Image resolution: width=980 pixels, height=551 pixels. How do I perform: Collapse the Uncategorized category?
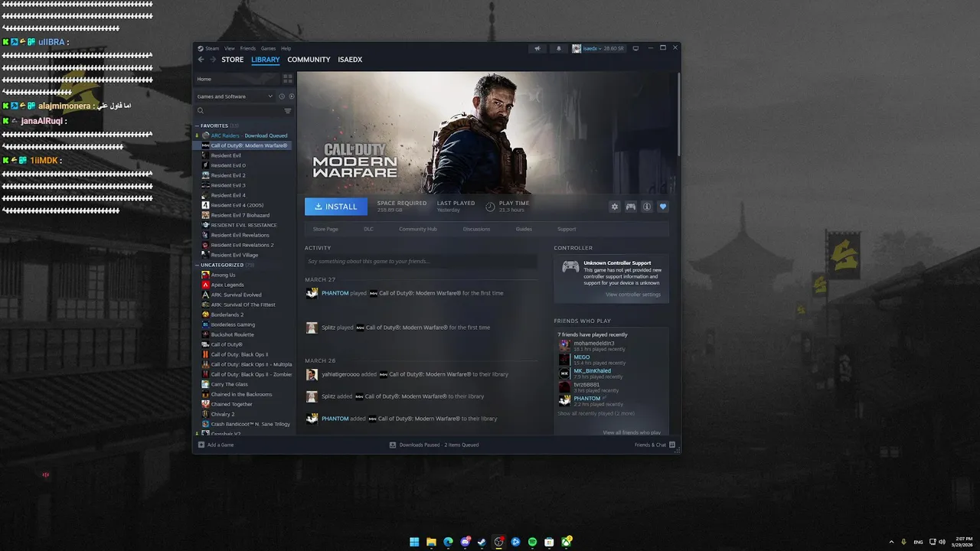point(197,265)
